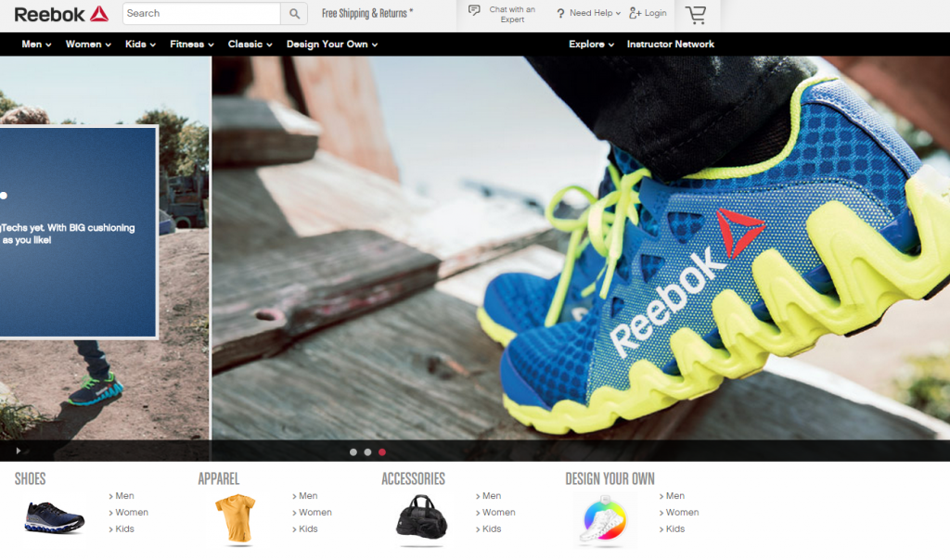Open the Need Help dropdown
Image resolution: width=950 pixels, height=560 pixels.
(595, 13)
